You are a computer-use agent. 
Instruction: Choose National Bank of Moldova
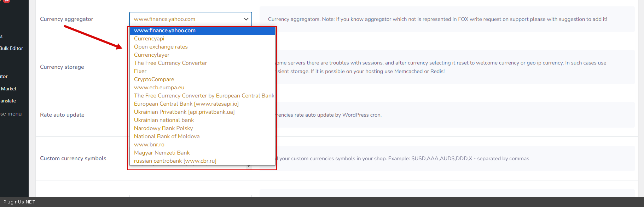167,136
